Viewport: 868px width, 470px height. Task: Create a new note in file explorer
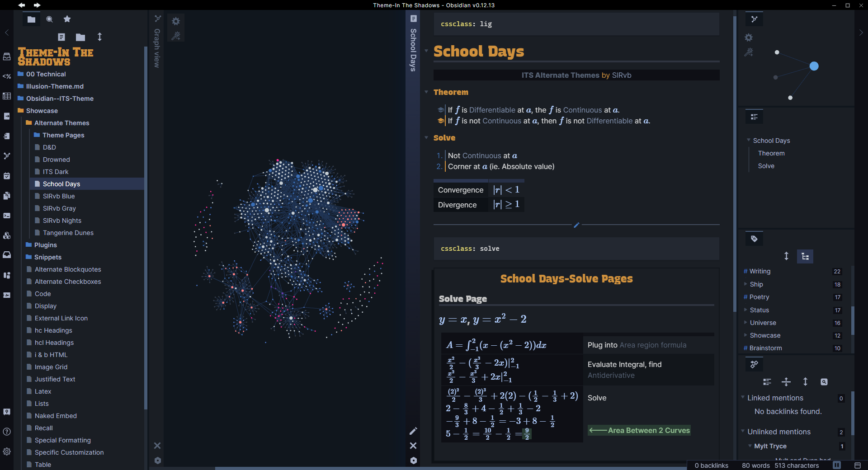coord(61,37)
